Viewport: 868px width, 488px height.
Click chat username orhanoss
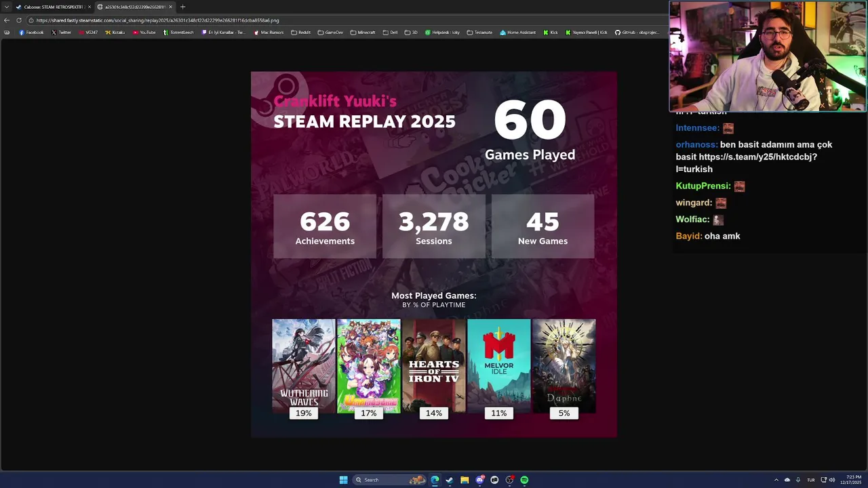696,144
